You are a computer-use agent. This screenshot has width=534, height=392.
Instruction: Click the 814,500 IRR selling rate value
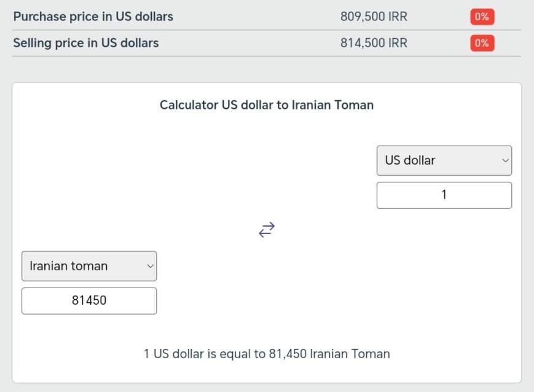[x=374, y=43]
